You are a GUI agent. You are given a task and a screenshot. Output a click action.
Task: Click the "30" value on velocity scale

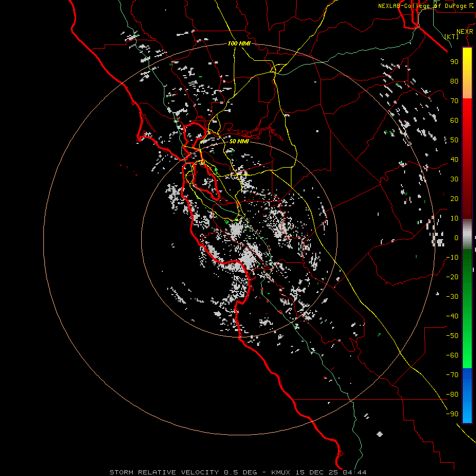coord(454,179)
